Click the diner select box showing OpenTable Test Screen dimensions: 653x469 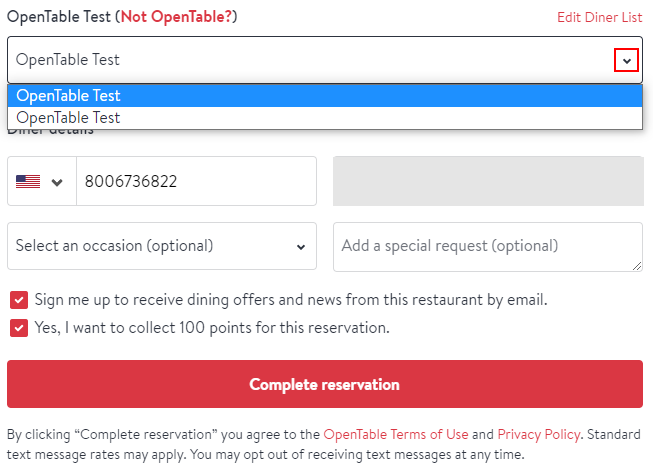point(325,60)
